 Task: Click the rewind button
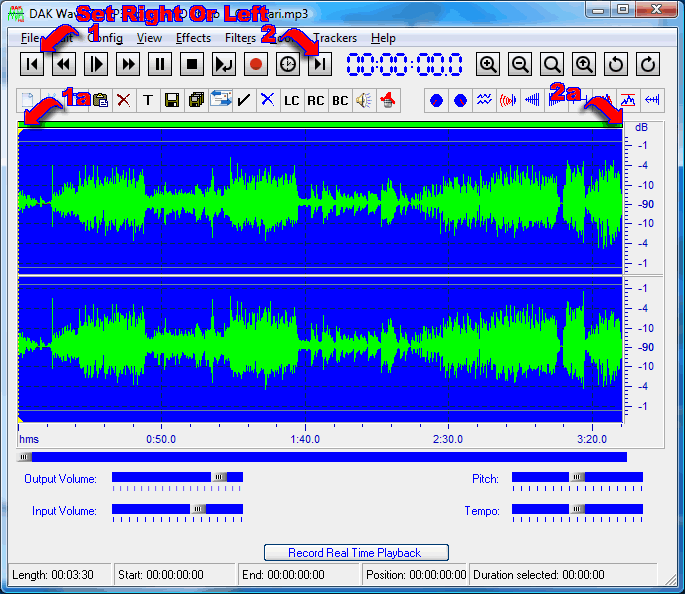pyautogui.click(x=64, y=64)
